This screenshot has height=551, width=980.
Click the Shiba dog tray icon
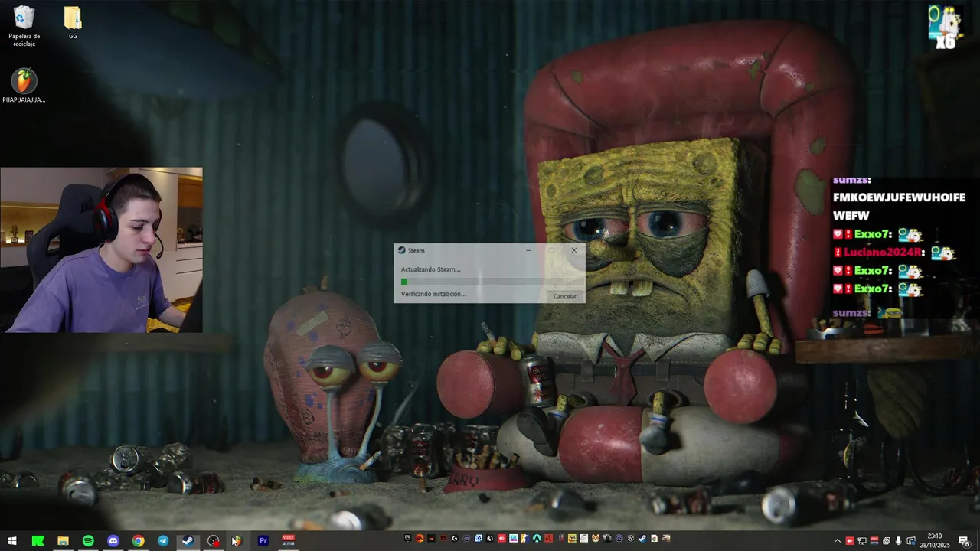pos(596,539)
